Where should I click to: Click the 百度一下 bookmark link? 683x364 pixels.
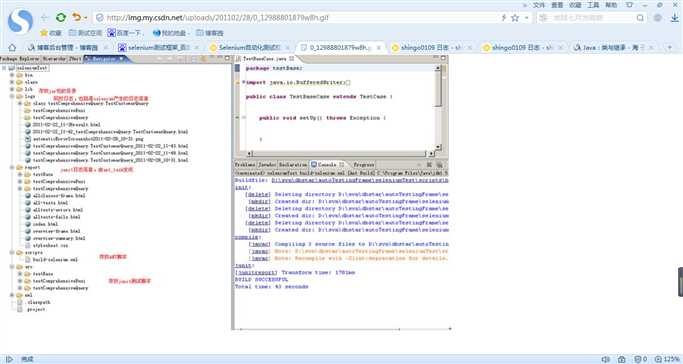pyautogui.click(x=125, y=33)
